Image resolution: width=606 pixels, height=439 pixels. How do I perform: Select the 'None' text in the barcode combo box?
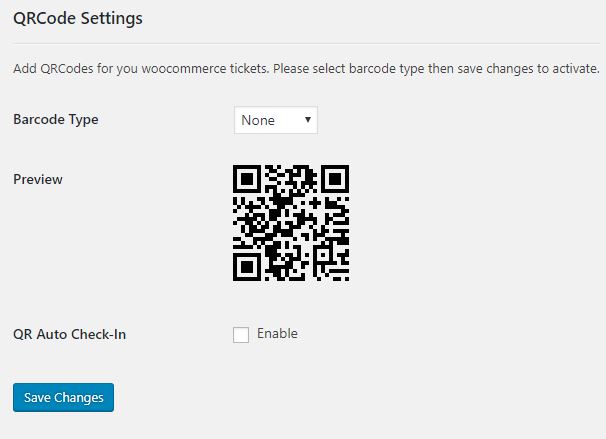coord(258,120)
